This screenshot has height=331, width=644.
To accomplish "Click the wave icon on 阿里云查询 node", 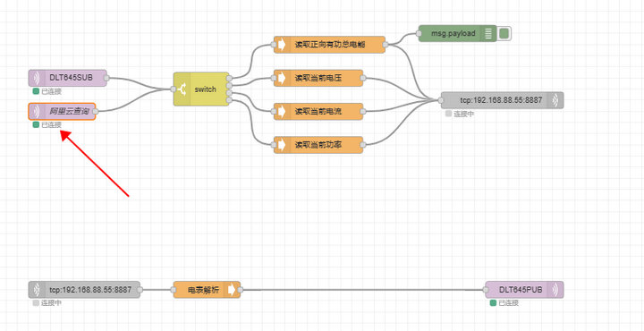I will coord(36,111).
